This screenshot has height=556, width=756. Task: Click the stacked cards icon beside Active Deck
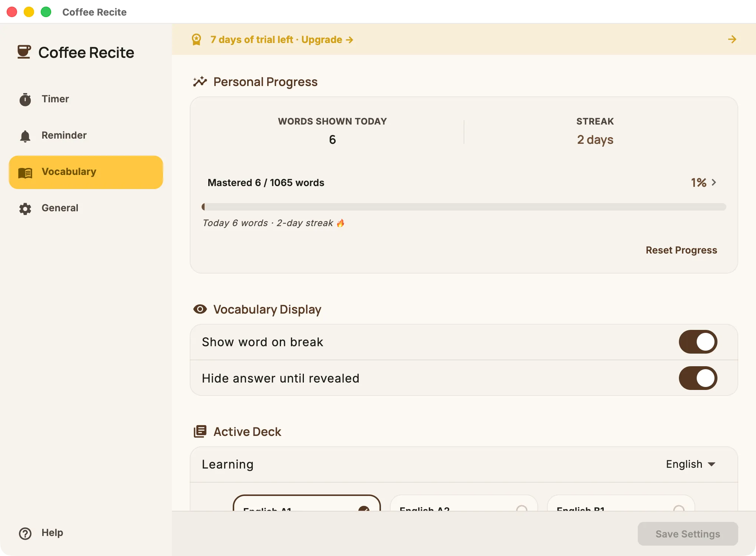click(200, 431)
